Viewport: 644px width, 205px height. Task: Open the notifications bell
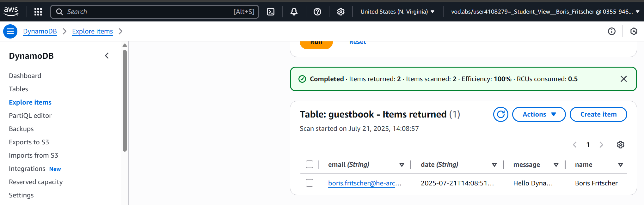294,12
